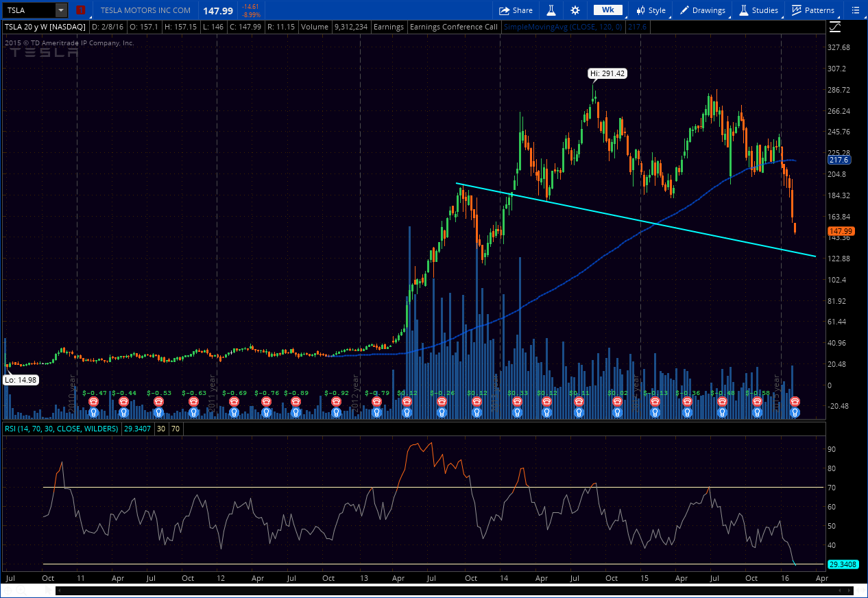The image size is (868, 598).
Task: Click the lightbulb icon below the $-0.44 earnings
Action: [123, 413]
